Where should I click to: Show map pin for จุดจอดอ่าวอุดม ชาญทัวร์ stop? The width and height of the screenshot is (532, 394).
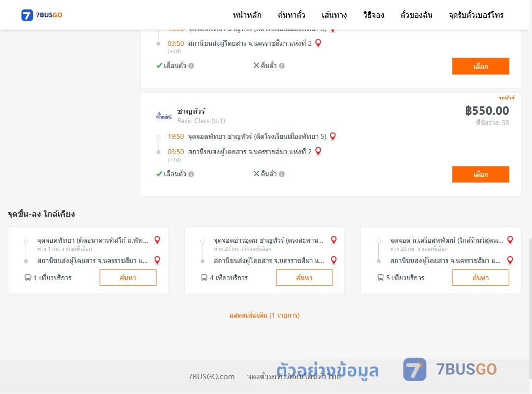[x=334, y=240]
